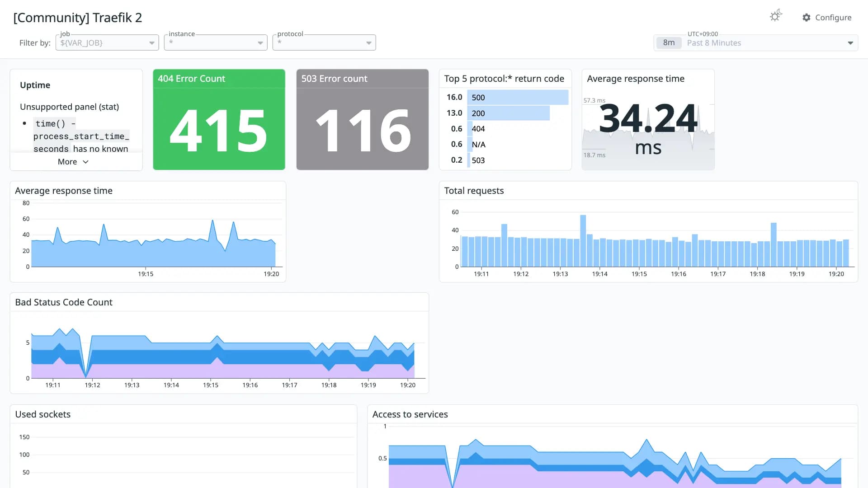Click the 18.7 ms min label
This screenshot has height=488, width=868.
(594, 155)
